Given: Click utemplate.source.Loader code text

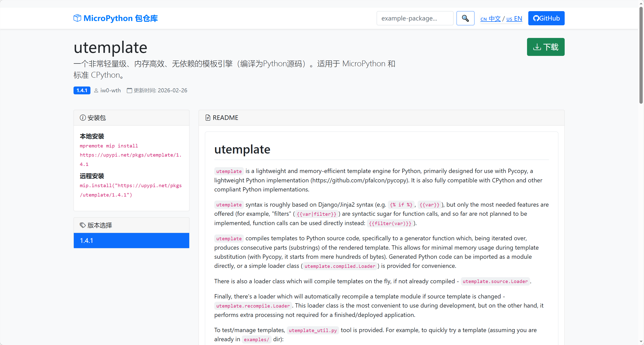Looking at the screenshot, I should 495,281.
